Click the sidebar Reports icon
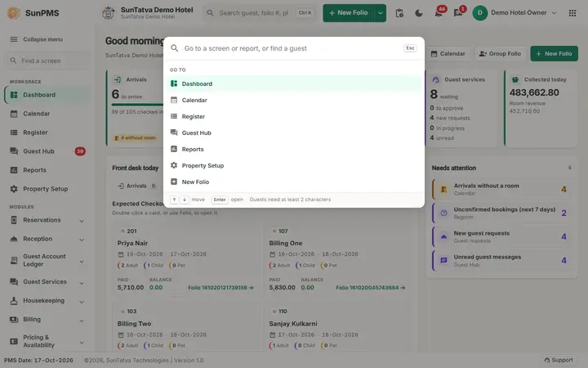This screenshot has width=588, height=368. 14,170
